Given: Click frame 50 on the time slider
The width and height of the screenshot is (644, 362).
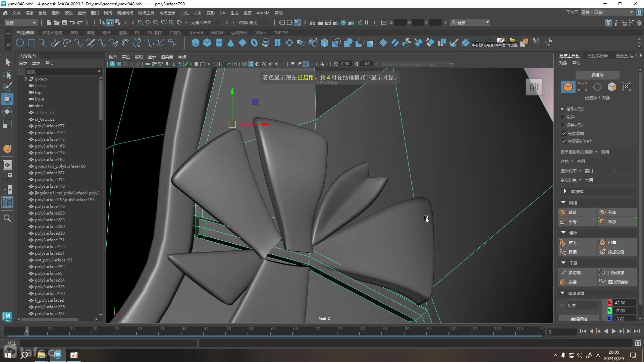Looking at the screenshot, I should (x=228, y=331).
